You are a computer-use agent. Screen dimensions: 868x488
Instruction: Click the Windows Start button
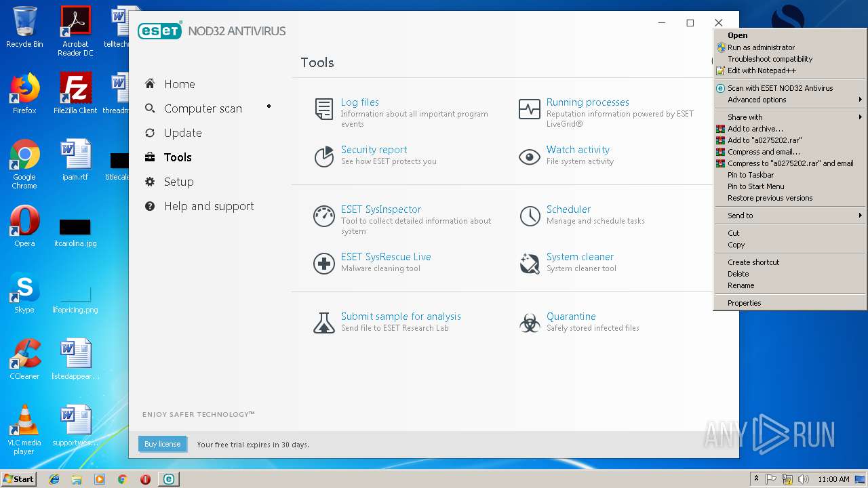(19, 479)
